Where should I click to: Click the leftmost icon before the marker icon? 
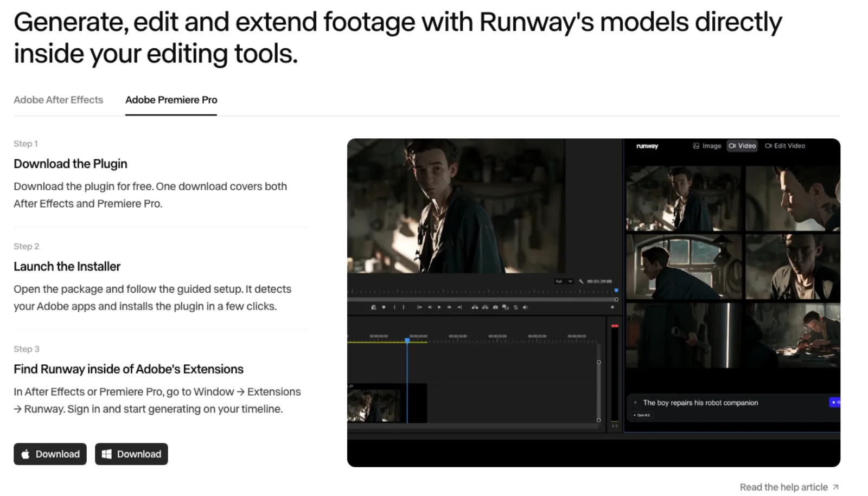pyautogui.click(x=373, y=307)
